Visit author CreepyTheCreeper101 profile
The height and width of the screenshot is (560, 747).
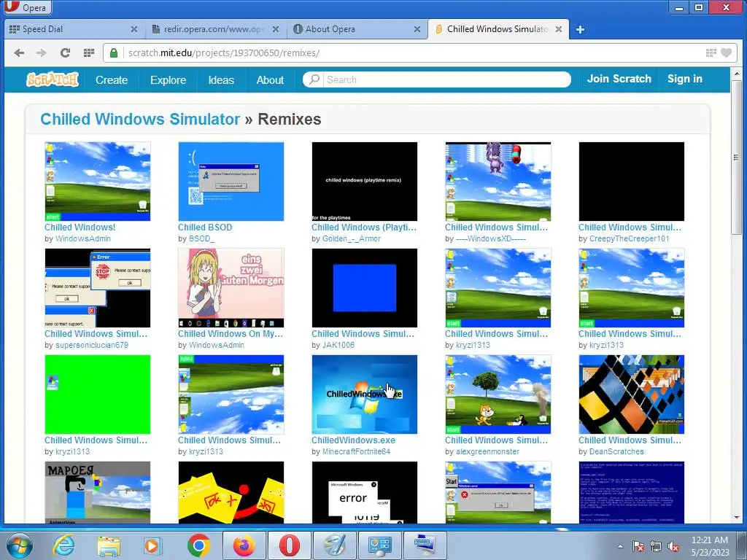pyautogui.click(x=630, y=238)
